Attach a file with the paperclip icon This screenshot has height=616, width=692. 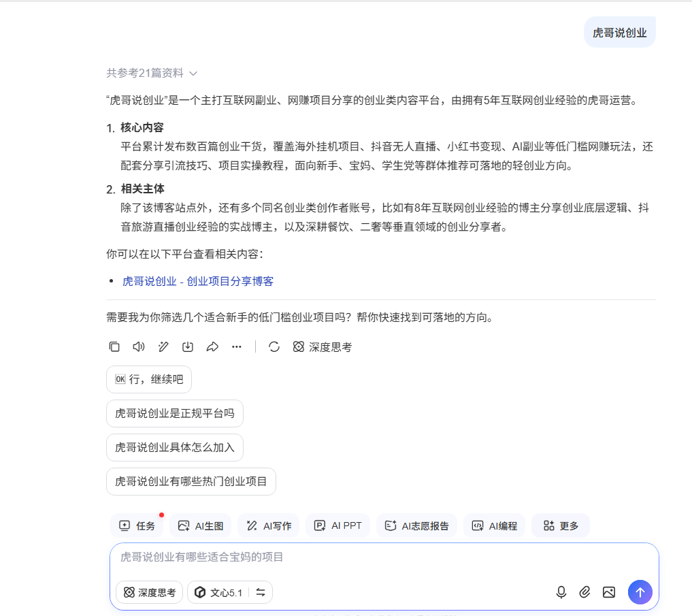tap(584, 592)
